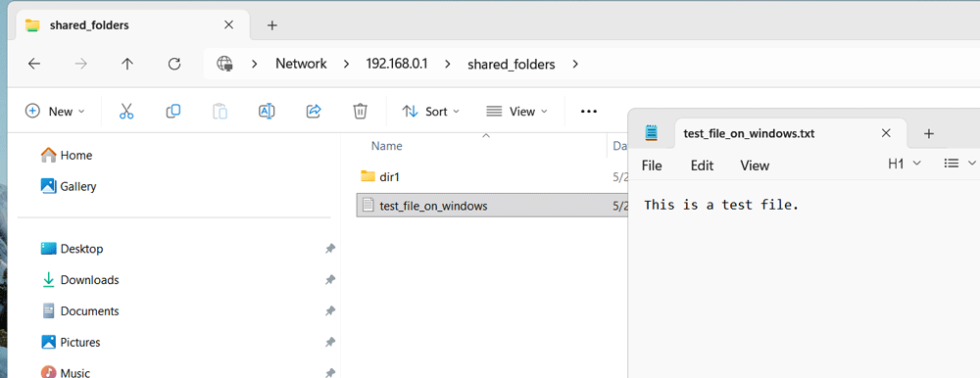Open the list style dropdown in Notepad
This screenshot has width=980, height=378.
[x=960, y=164]
